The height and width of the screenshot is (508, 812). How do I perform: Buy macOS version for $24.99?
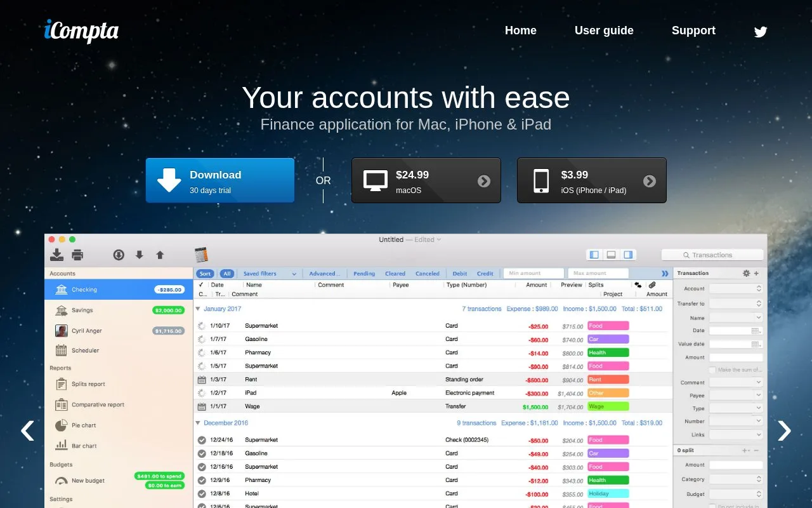pos(426,180)
